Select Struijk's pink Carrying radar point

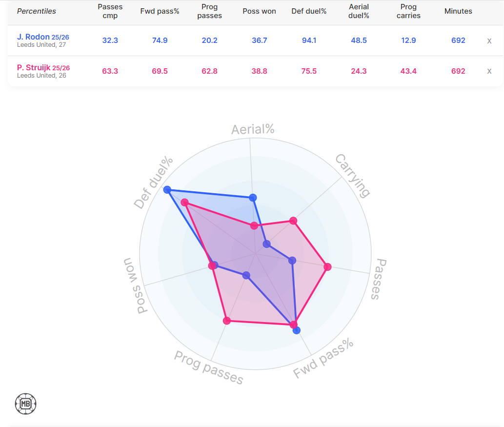(293, 221)
